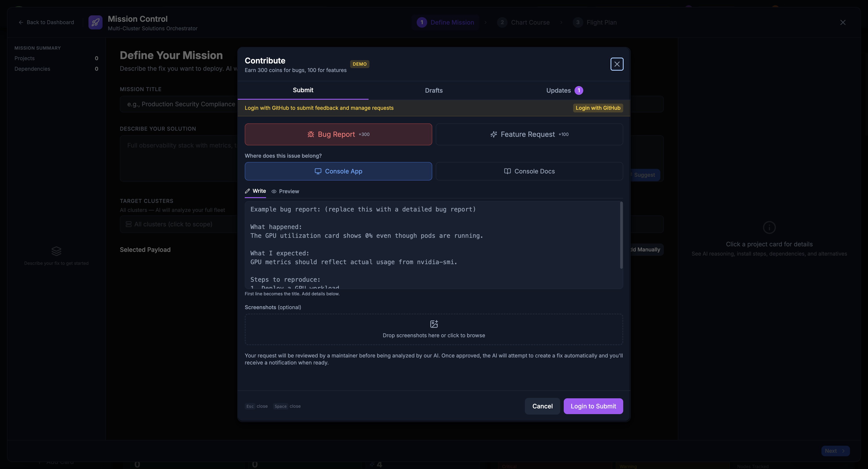868x469 pixels.
Task: Switch to the Drafts tab
Action: coord(433,90)
